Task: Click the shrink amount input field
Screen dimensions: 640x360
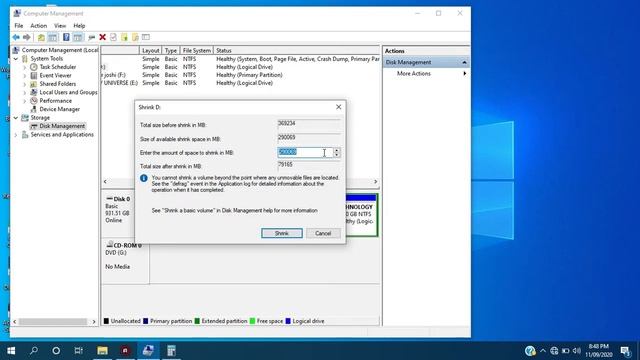Action: pos(305,152)
